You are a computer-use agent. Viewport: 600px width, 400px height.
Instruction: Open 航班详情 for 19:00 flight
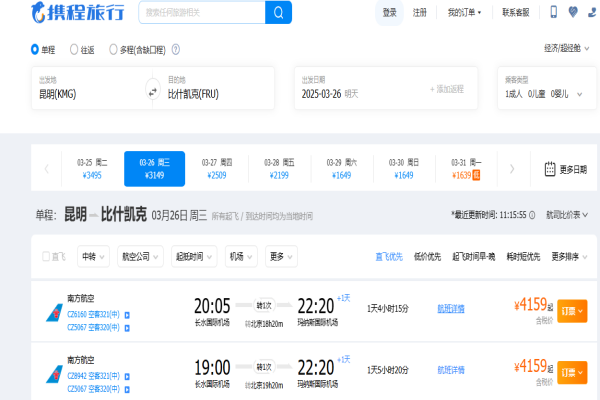[x=451, y=370]
